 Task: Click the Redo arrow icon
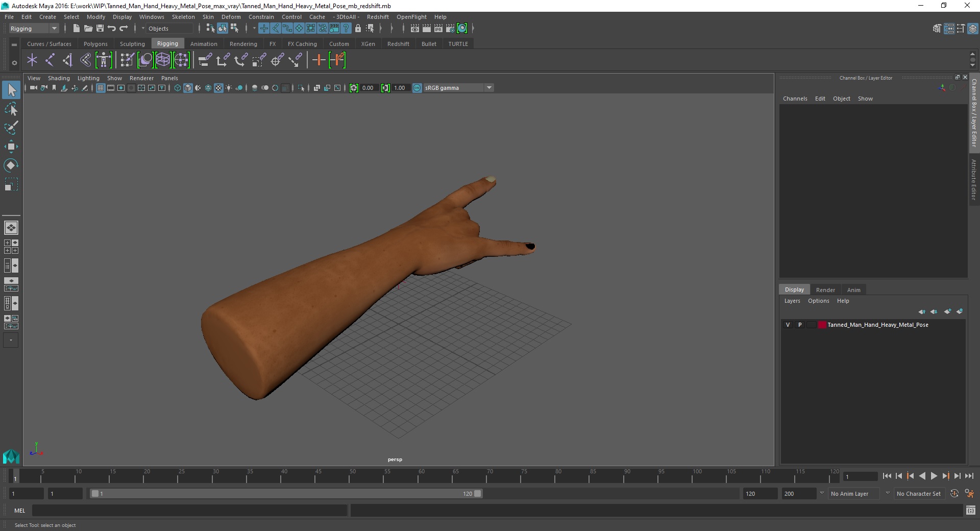point(124,29)
